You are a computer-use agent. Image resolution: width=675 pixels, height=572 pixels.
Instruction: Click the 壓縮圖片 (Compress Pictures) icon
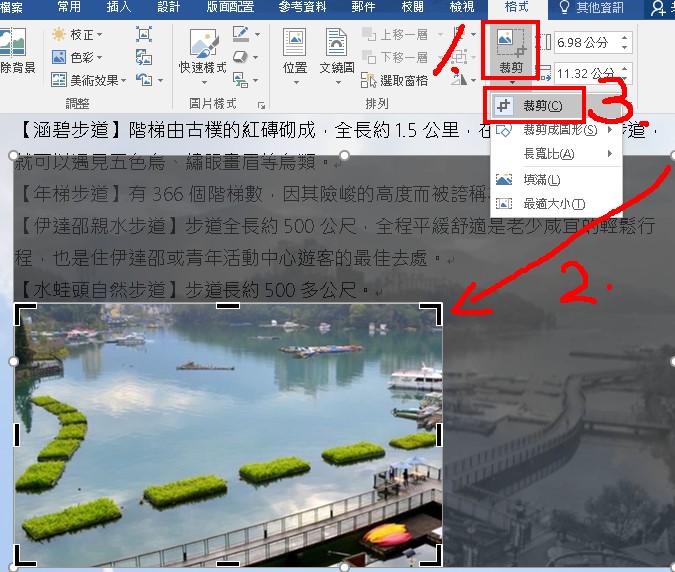click(x=144, y=34)
